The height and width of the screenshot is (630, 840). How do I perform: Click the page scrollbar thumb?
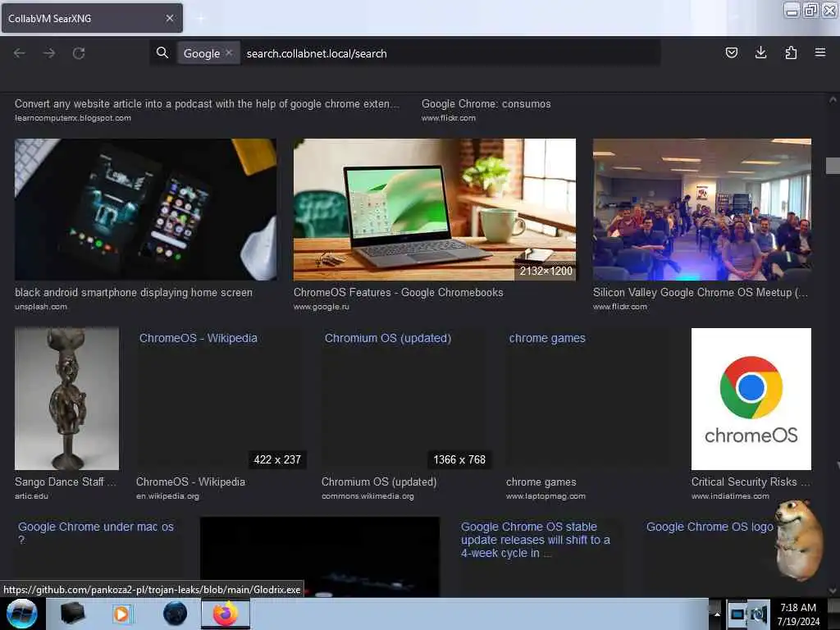tap(833, 166)
